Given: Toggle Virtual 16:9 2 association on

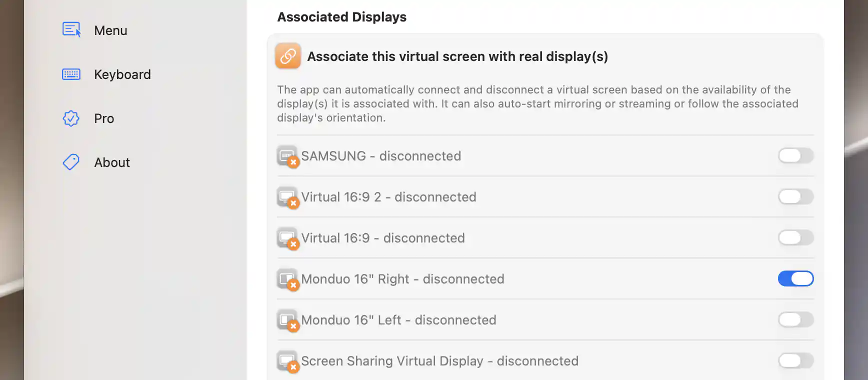Looking at the screenshot, I should pos(795,196).
